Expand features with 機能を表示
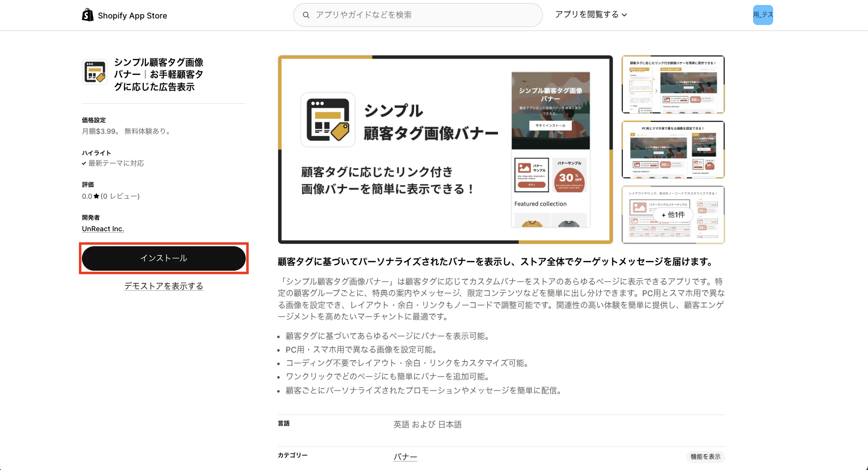This screenshot has height=470, width=868. [x=705, y=456]
